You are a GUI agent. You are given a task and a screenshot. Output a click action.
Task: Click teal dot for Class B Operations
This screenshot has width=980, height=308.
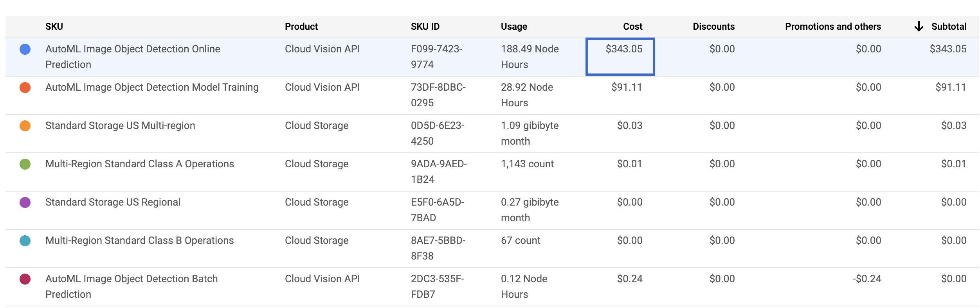coord(25,241)
